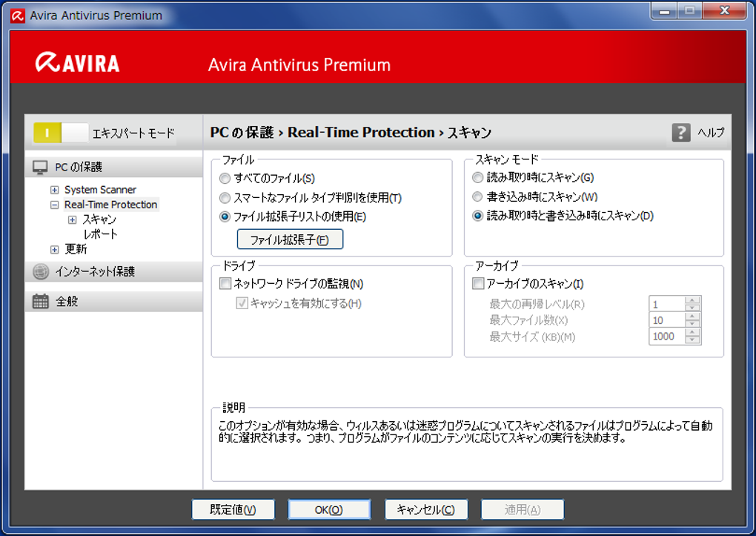
Task: Click the 最大の再帰レベル field showing 1
Action: (667, 304)
